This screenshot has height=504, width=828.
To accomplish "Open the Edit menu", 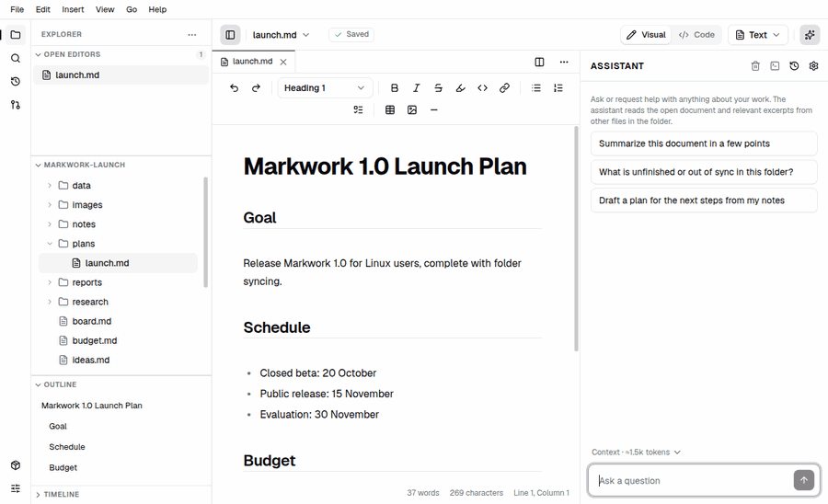I will pyautogui.click(x=42, y=9).
